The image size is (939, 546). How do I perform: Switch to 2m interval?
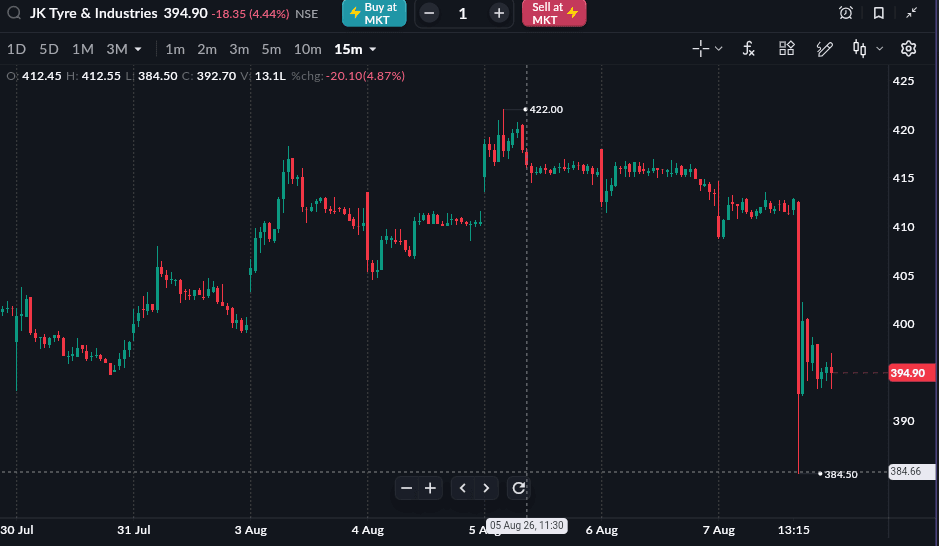tap(207, 49)
